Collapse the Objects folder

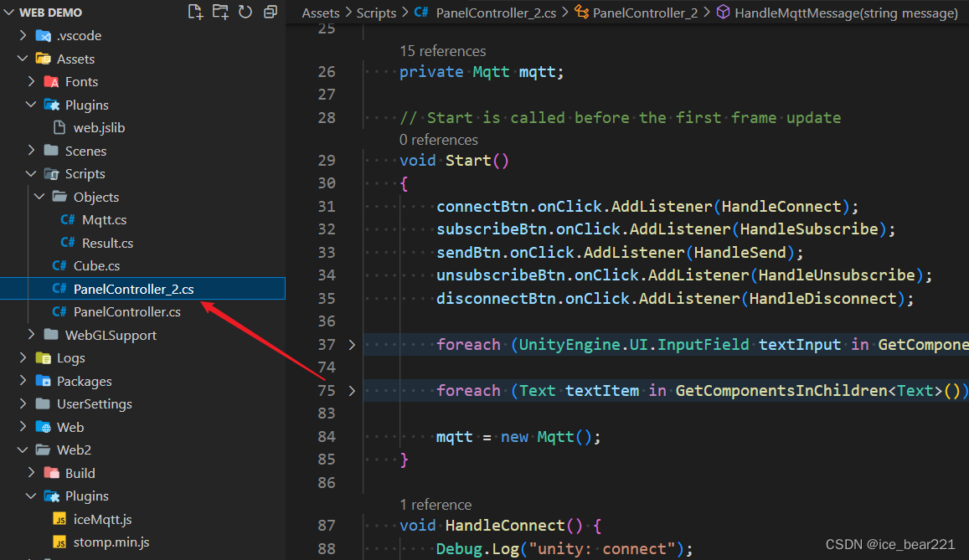(39, 197)
